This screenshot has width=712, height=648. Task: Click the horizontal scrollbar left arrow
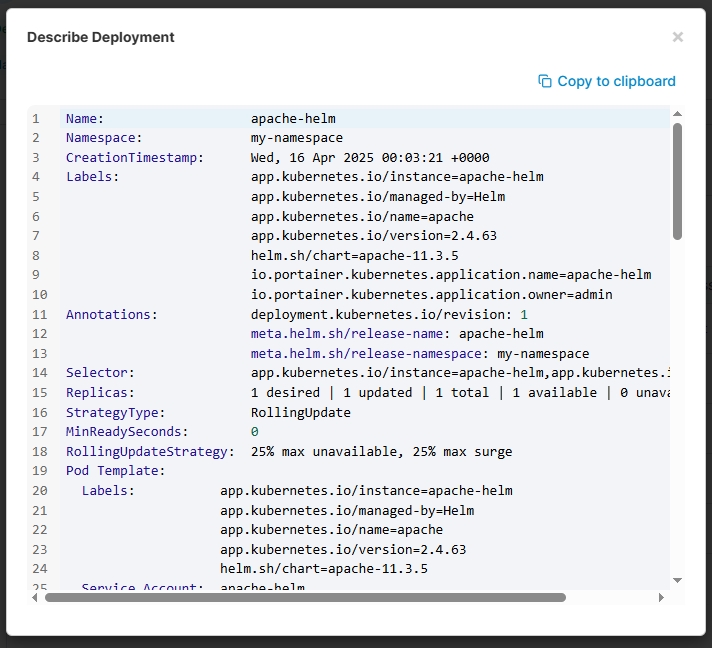click(x=36, y=597)
